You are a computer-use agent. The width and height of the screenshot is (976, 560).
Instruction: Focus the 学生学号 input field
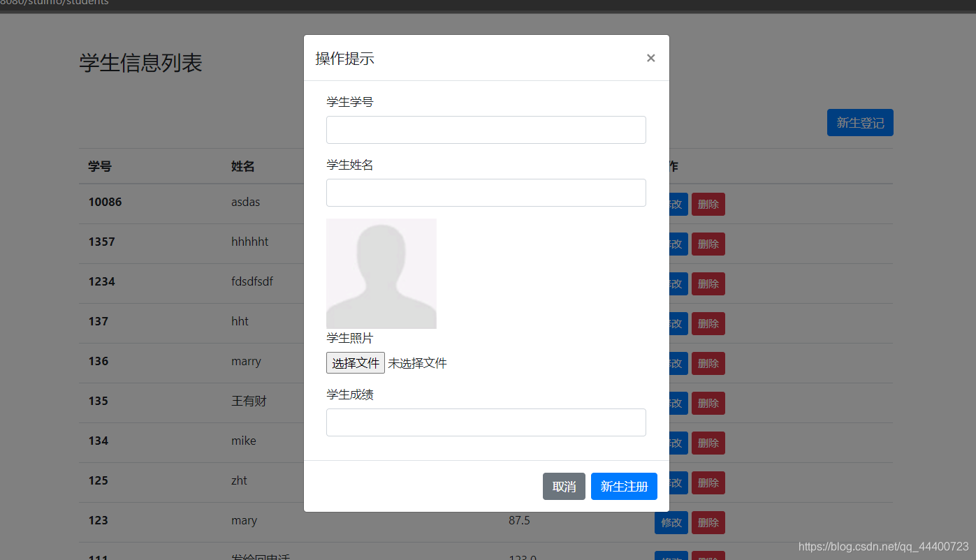(x=486, y=130)
